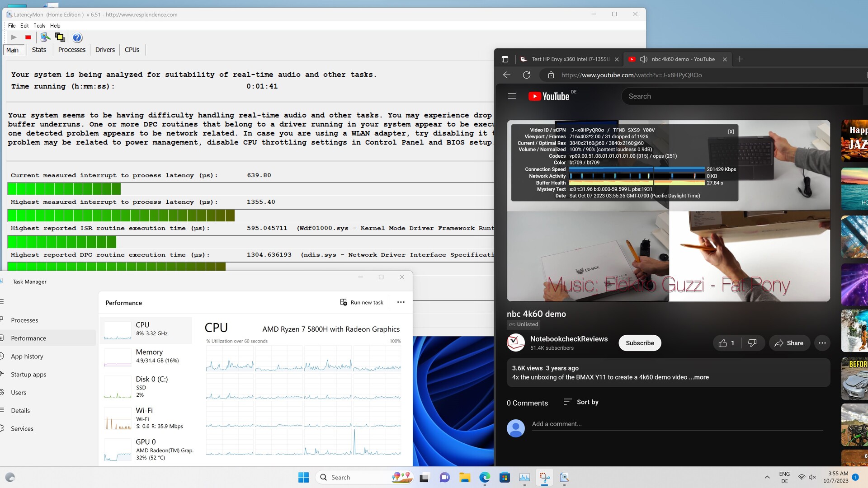Open the LatencyMon Tools menu
The height and width of the screenshot is (488, 868).
[39, 26]
